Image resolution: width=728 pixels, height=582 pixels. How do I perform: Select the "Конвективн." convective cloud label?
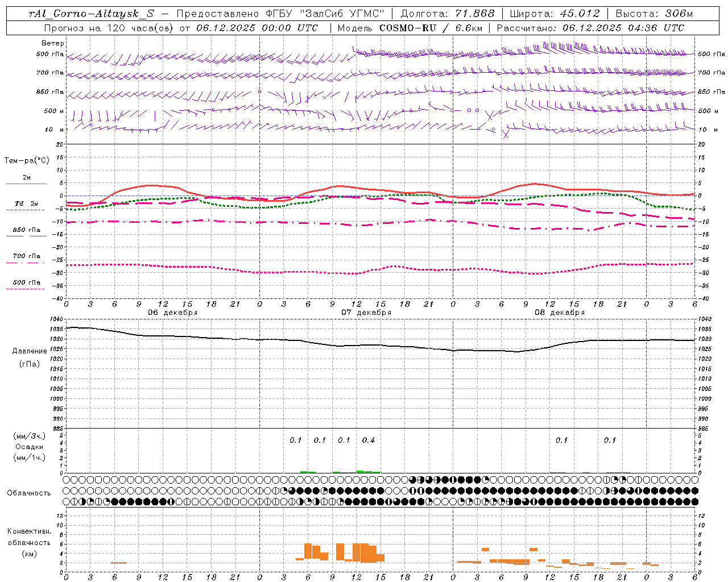point(29,531)
